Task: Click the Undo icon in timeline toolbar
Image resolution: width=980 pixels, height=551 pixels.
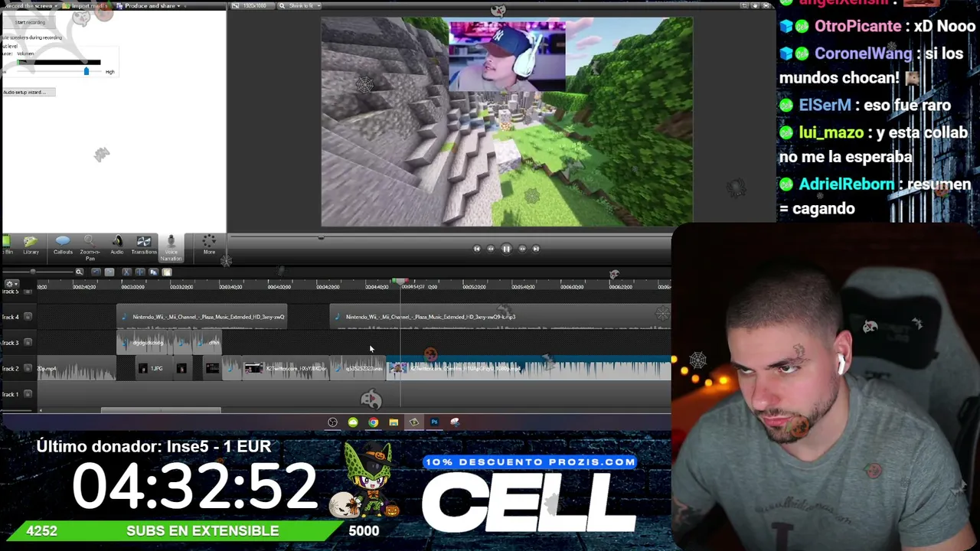Action: pos(96,272)
